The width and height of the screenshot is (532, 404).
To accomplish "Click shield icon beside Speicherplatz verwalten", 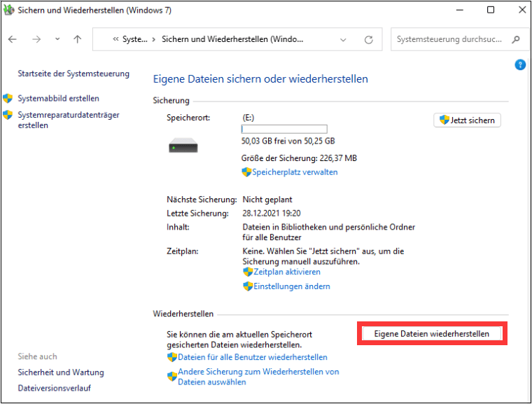I will coord(246,172).
